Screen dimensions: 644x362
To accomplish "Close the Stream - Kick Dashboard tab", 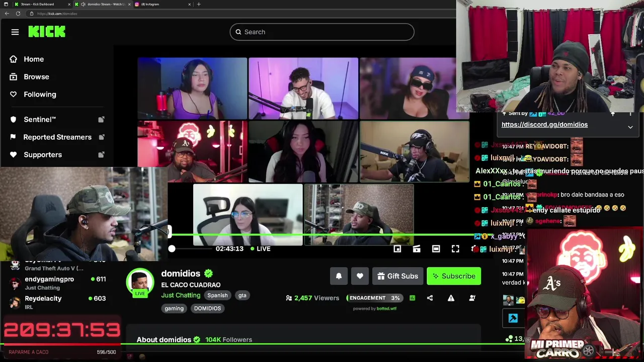I will click(69, 4).
